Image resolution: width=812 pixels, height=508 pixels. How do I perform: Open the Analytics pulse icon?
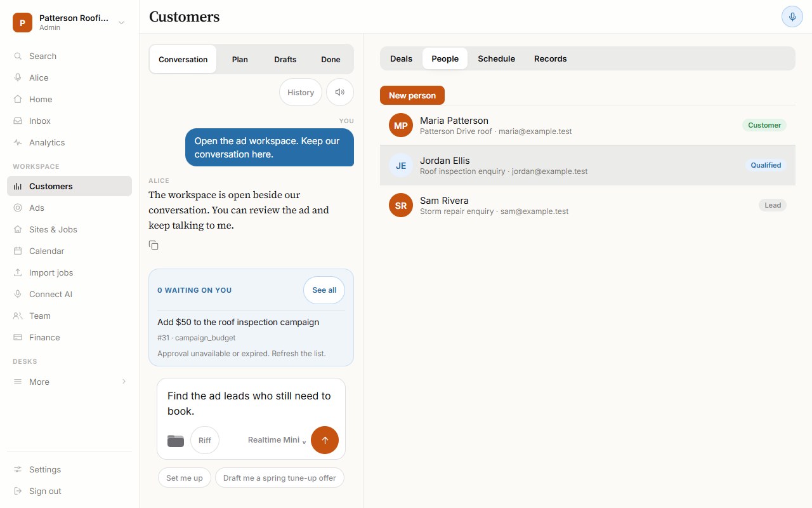point(18,142)
